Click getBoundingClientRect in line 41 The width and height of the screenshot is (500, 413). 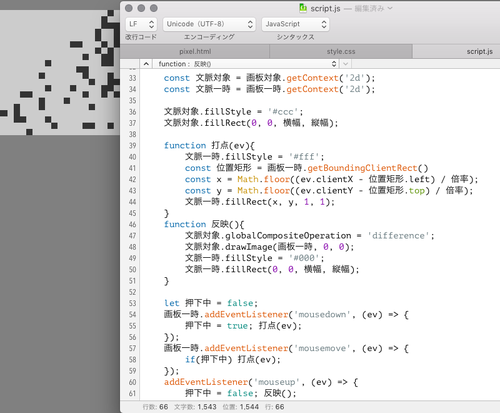coord(362,168)
